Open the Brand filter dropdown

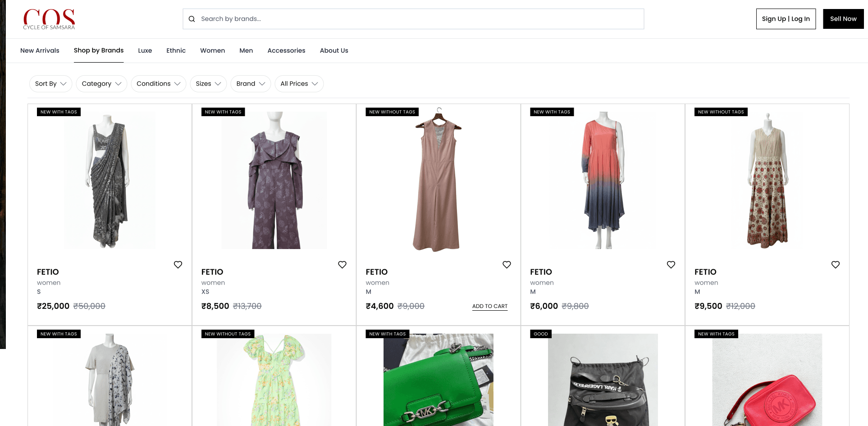click(251, 84)
